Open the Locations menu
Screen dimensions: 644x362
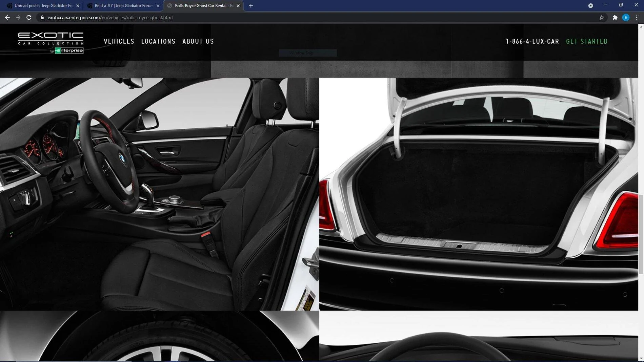(158, 41)
